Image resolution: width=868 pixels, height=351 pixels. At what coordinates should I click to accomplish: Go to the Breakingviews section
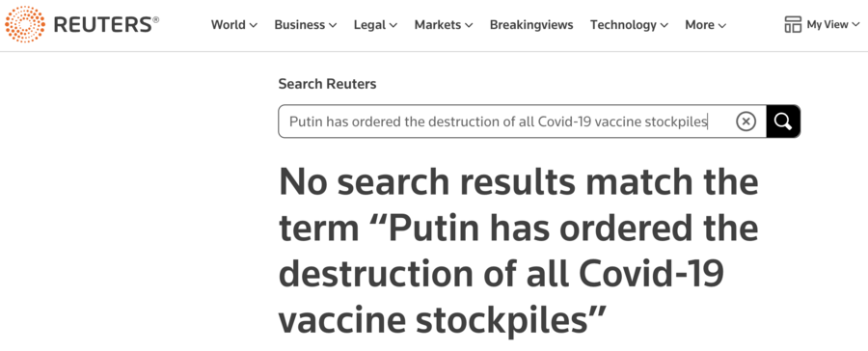[x=531, y=25]
